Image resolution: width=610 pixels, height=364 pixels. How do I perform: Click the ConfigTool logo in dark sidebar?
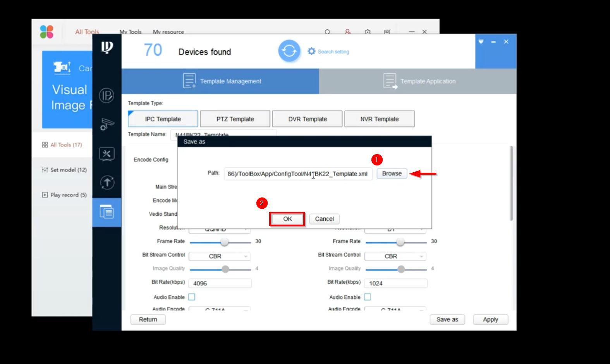(107, 47)
